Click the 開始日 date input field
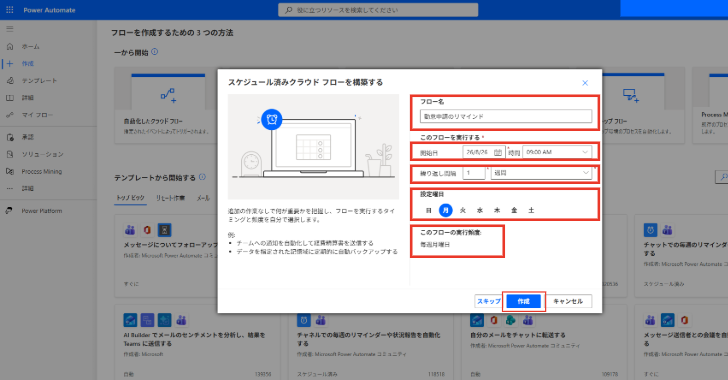This screenshot has width=728, height=380. 483,152
